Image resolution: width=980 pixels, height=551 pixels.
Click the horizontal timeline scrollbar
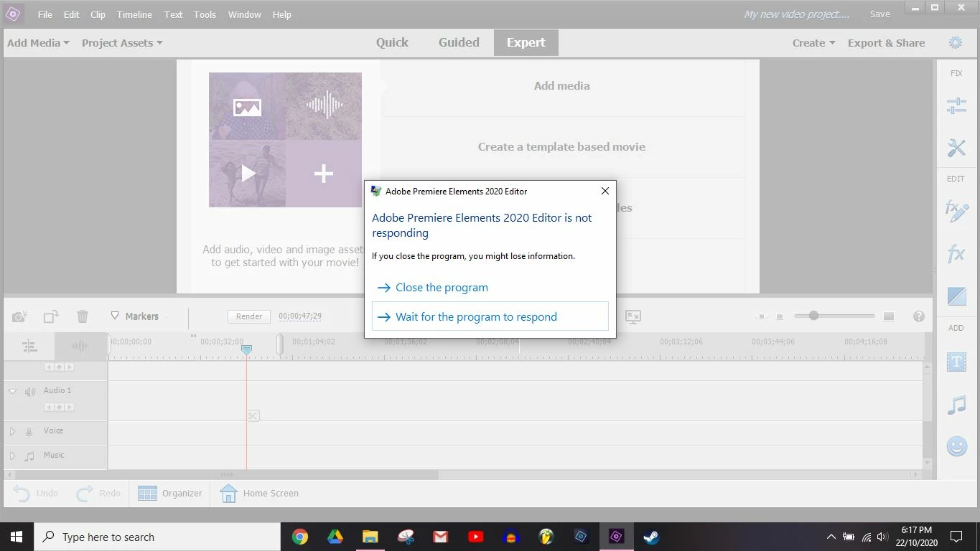pos(226,475)
